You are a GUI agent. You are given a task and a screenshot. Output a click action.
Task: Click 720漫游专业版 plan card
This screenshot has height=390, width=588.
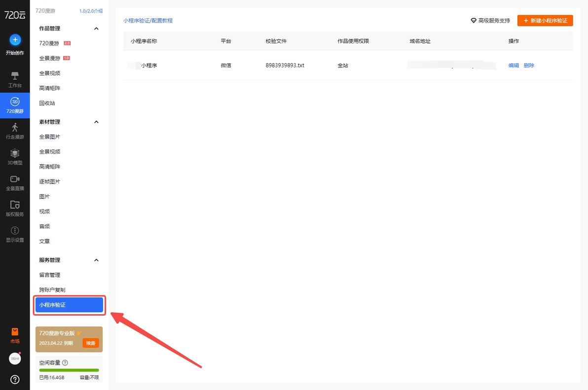(69, 339)
